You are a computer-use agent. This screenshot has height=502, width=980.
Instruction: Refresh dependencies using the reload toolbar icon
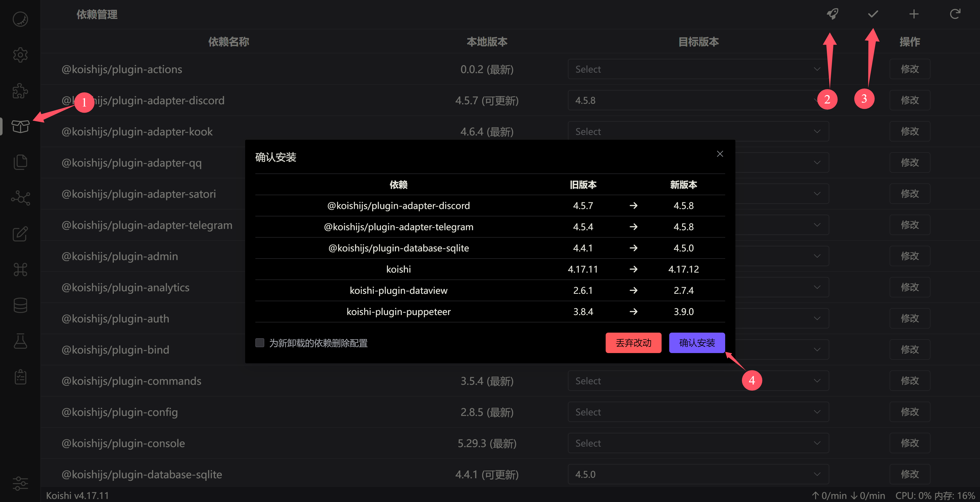pyautogui.click(x=955, y=14)
